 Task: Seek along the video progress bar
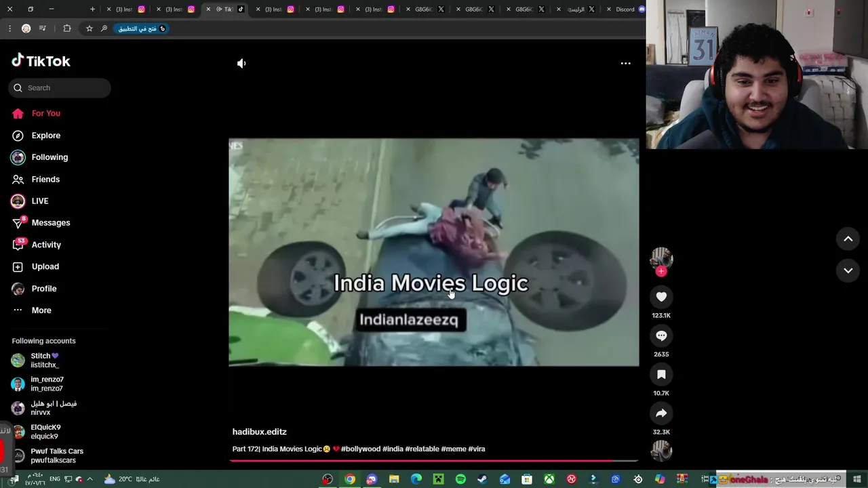(434, 461)
